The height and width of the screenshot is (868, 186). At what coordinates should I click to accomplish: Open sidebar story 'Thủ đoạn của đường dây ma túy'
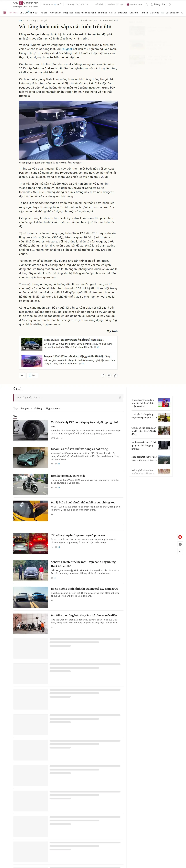click(x=144, y=431)
